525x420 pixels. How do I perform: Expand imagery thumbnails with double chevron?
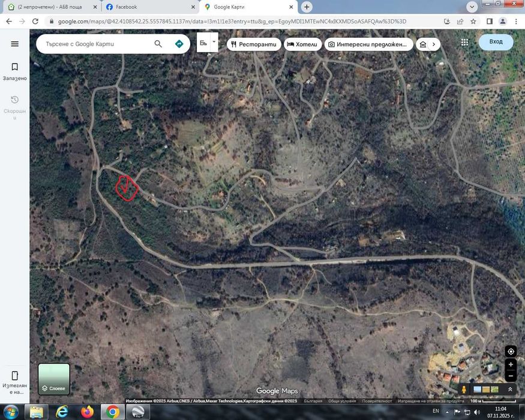pos(510,389)
